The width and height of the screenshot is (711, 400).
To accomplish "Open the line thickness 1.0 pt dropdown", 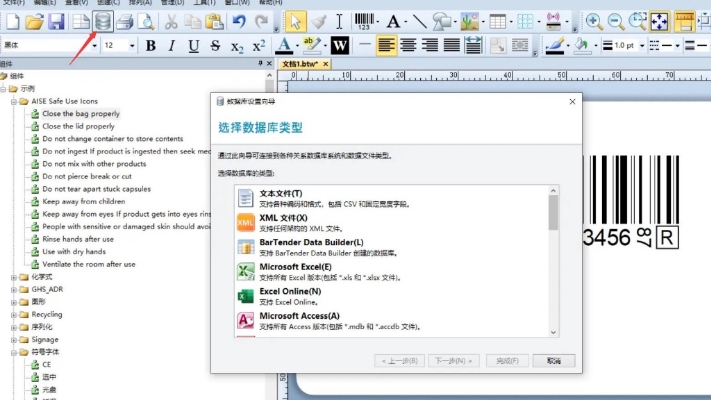I will (642, 46).
